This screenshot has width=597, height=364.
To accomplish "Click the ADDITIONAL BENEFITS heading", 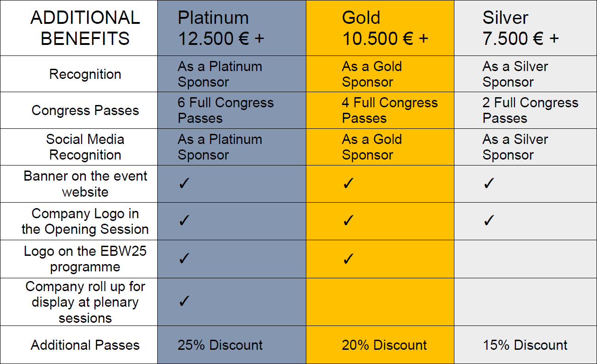I will [x=85, y=28].
